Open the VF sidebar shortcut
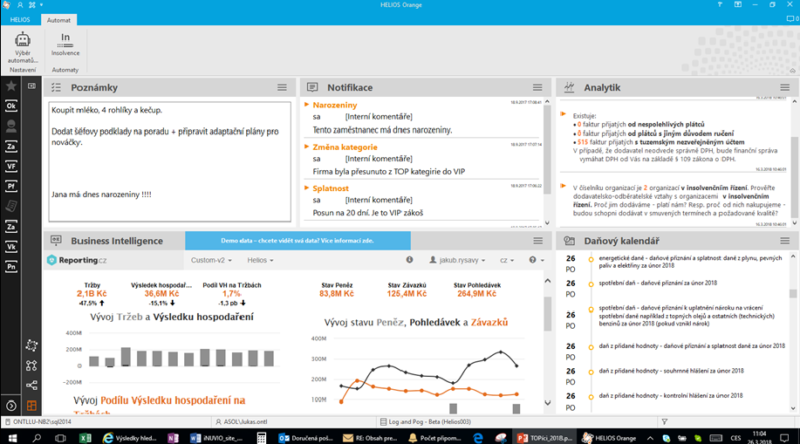The width and height of the screenshot is (800, 444). point(11,166)
